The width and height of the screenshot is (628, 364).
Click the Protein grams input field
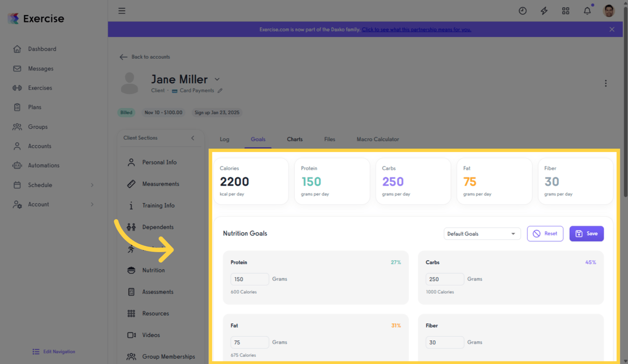click(x=250, y=279)
